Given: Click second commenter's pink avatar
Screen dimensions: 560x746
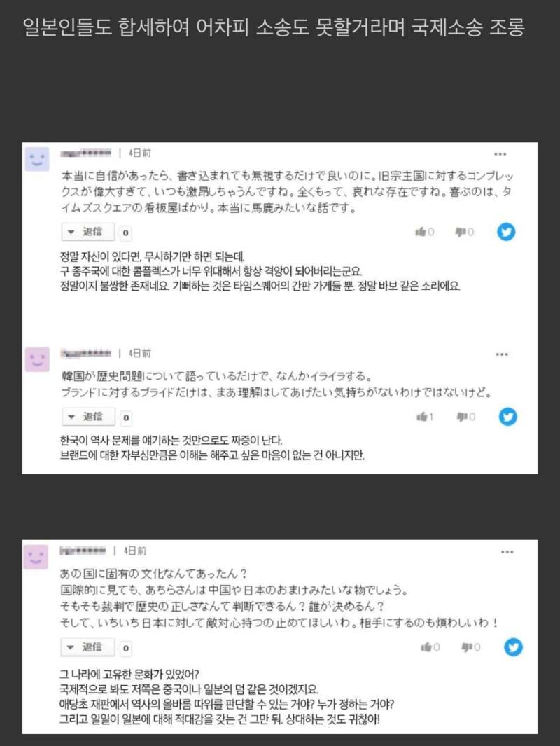Looking at the screenshot, I should (x=37, y=359).
